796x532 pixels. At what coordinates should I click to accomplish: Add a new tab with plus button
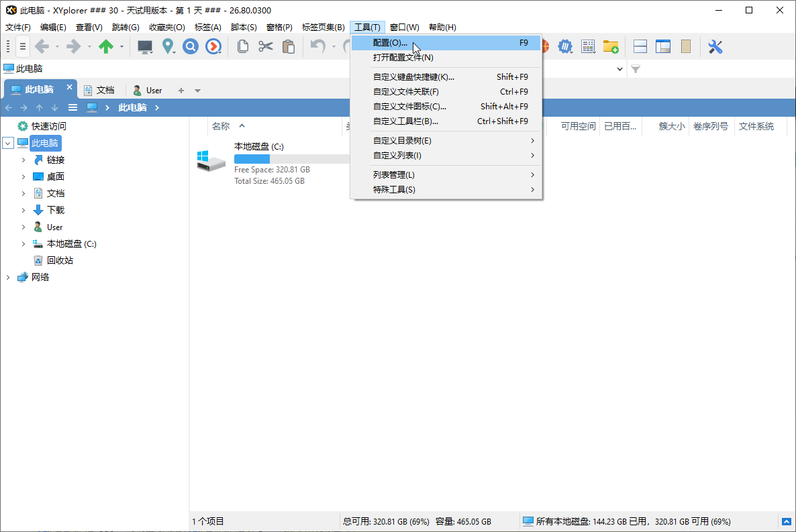181,91
